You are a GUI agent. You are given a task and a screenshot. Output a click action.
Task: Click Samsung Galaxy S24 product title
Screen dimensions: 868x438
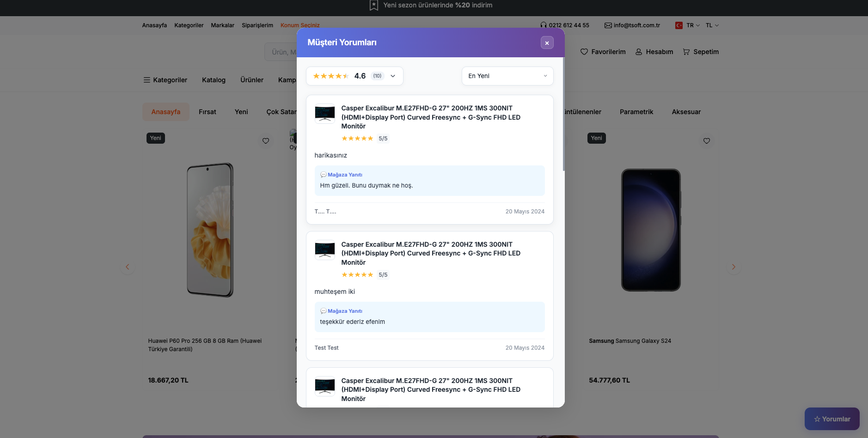tap(630, 341)
